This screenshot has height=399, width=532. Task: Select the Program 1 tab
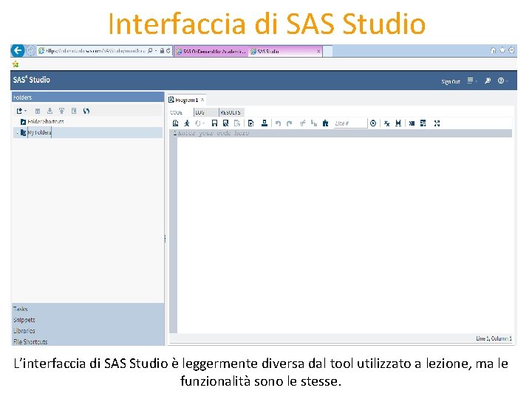click(187, 100)
